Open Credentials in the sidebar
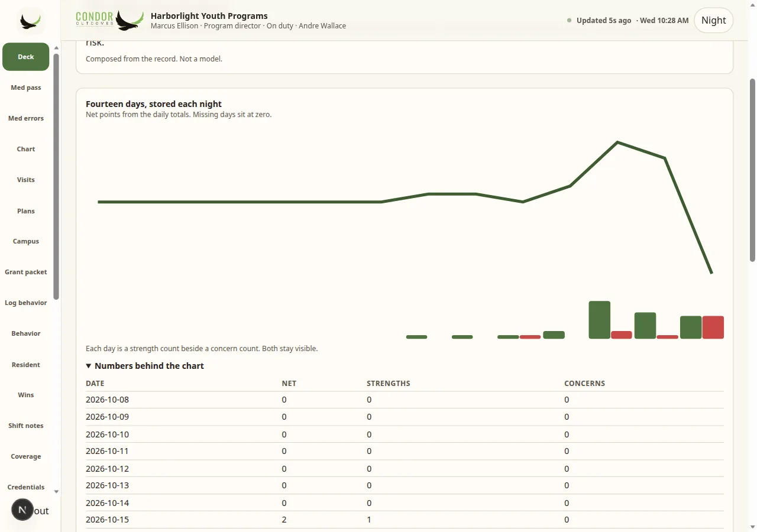The height and width of the screenshot is (532, 757). pyautogui.click(x=26, y=487)
